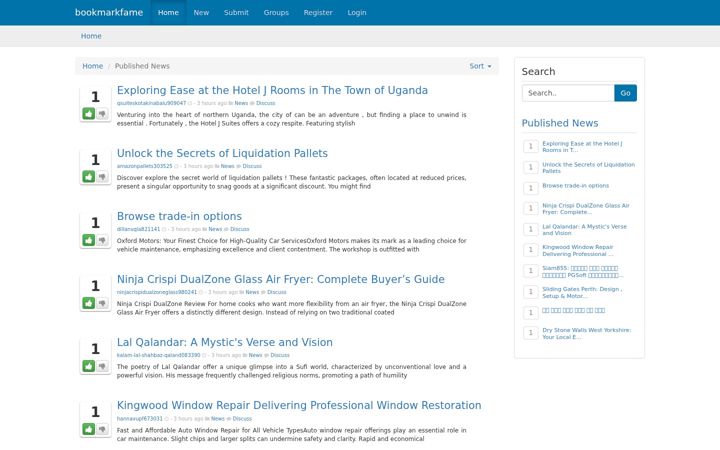Downvote Unlock the Secrets of Liquidation Pallets
This screenshot has width=720, height=450.
point(102,176)
